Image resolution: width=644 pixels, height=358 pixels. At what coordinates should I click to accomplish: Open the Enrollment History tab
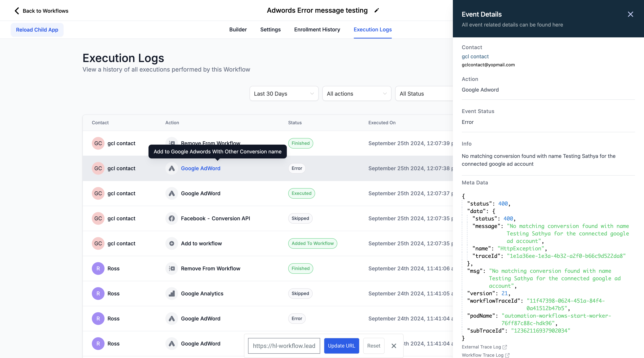[x=317, y=30]
